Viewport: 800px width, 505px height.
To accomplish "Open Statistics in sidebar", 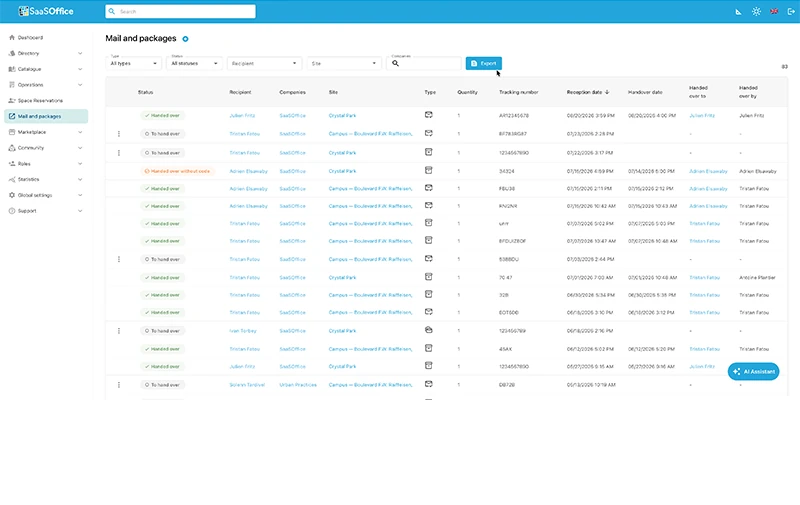I will pyautogui.click(x=28, y=180).
